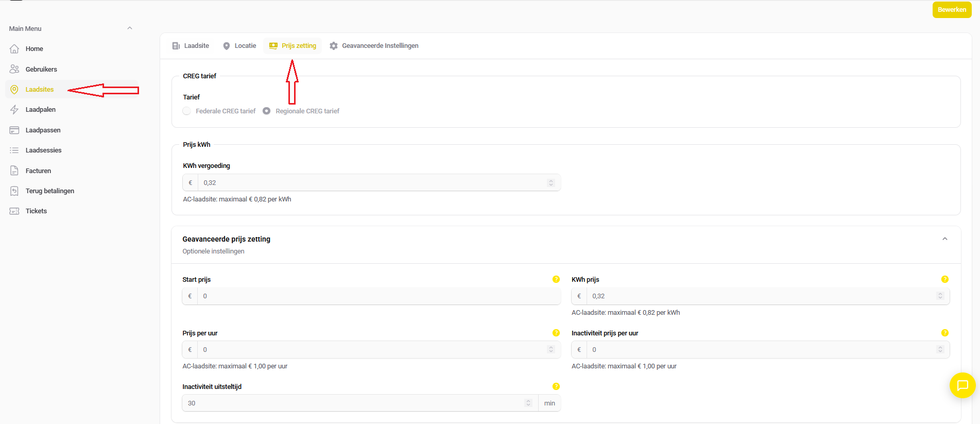Open Terug betalingen menu item
The image size is (980, 424).
coord(72,191)
